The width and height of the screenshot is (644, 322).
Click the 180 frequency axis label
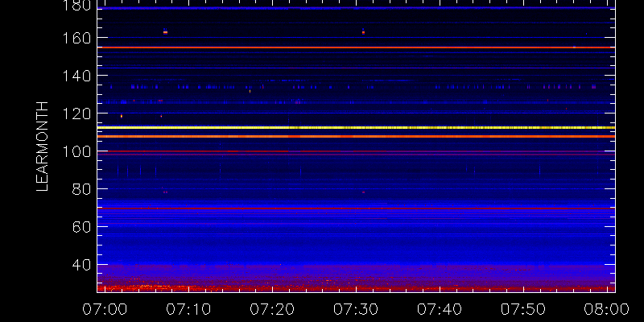(78, 6)
